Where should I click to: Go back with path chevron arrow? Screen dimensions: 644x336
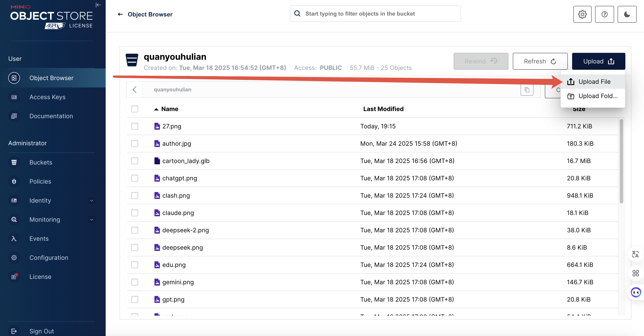click(134, 89)
